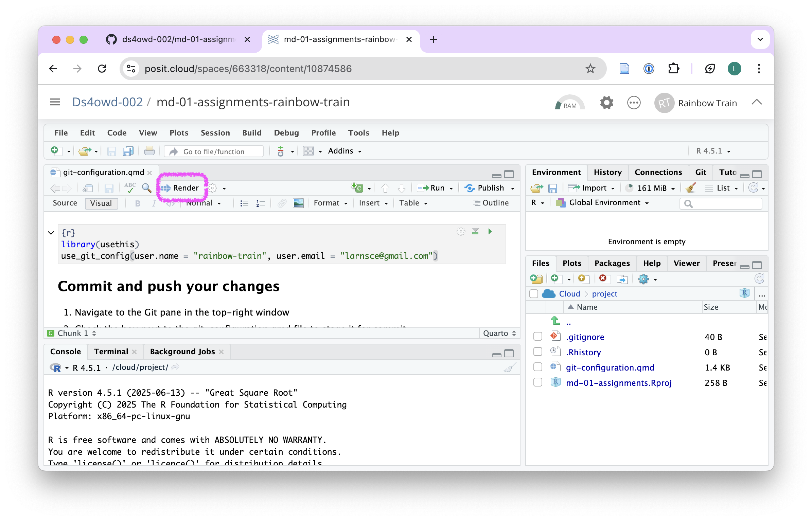Click the New Folder icon in the Files pane
The image size is (812, 521).
click(x=536, y=279)
